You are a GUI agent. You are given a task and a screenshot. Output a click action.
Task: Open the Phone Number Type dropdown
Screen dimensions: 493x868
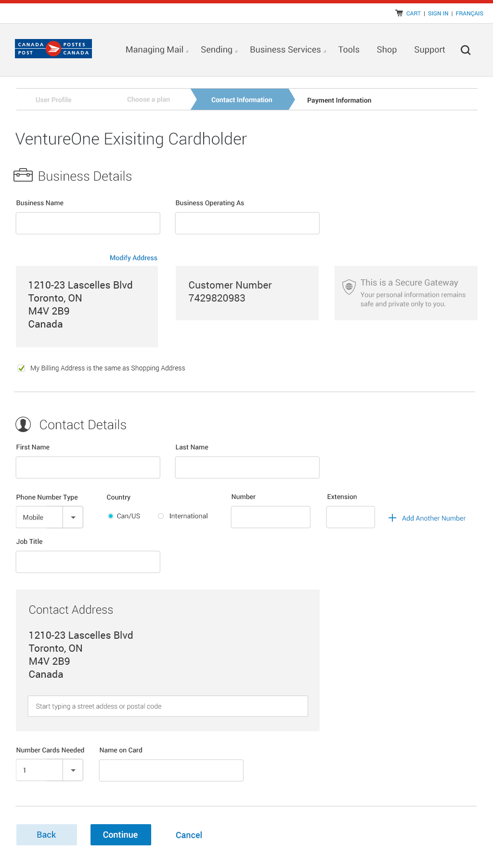(50, 517)
